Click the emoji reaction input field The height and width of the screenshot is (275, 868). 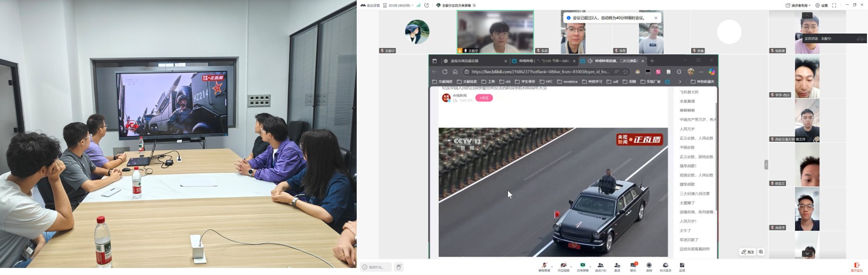376,267
